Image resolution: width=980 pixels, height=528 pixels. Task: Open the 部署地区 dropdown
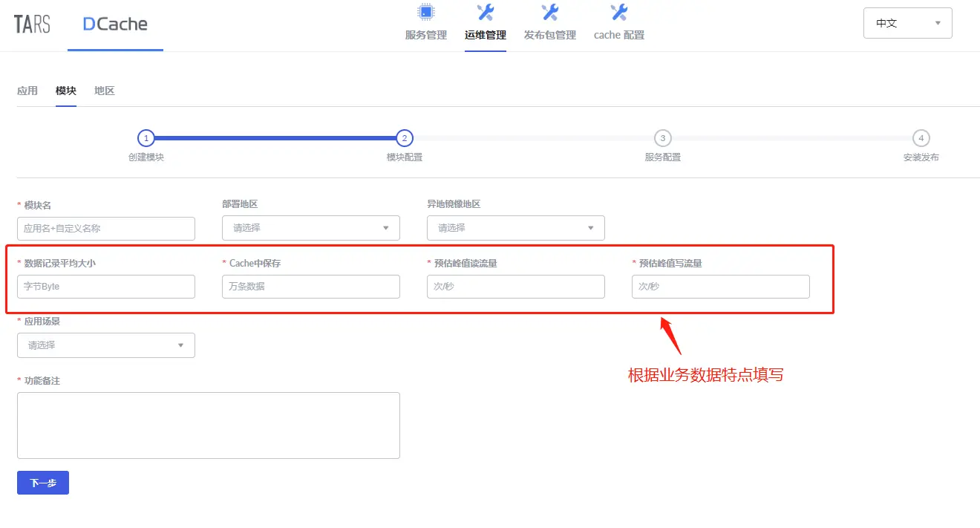click(x=311, y=228)
